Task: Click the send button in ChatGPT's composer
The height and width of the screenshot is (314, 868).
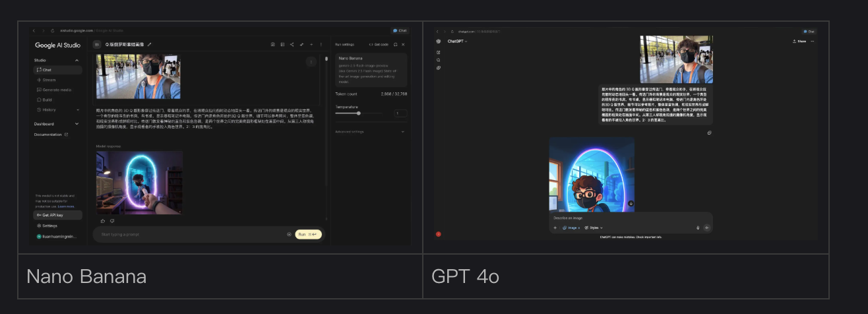Action: (706, 228)
